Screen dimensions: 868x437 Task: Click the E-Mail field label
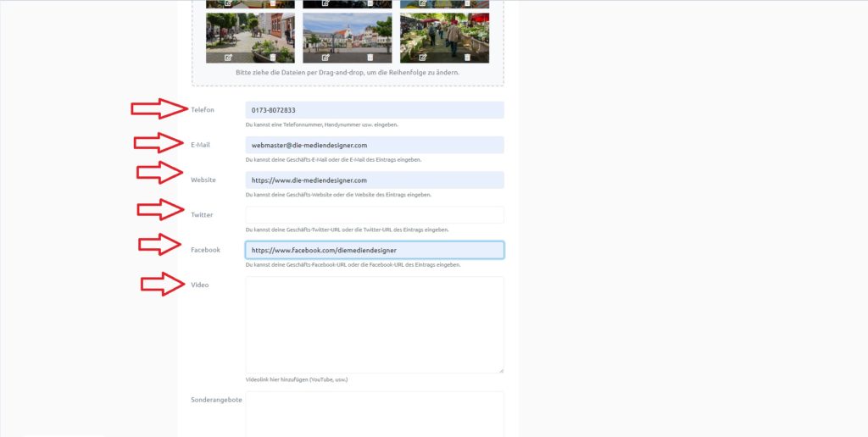(x=200, y=145)
